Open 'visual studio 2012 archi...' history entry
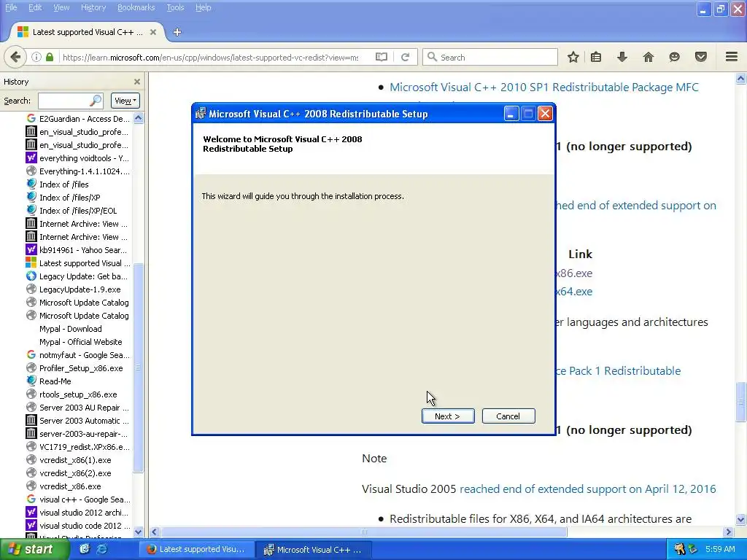 pos(79,513)
